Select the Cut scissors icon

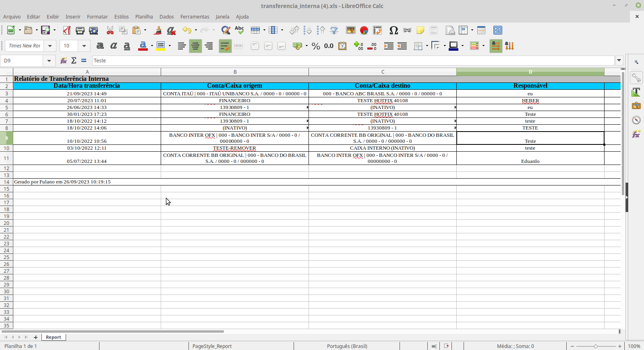pyautogui.click(x=110, y=30)
